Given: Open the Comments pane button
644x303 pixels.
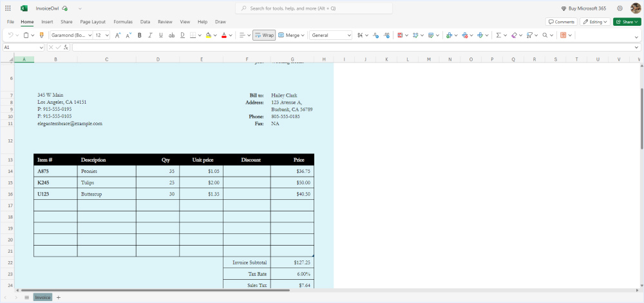Looking at the screenshot, I should (x=561, y=22).
